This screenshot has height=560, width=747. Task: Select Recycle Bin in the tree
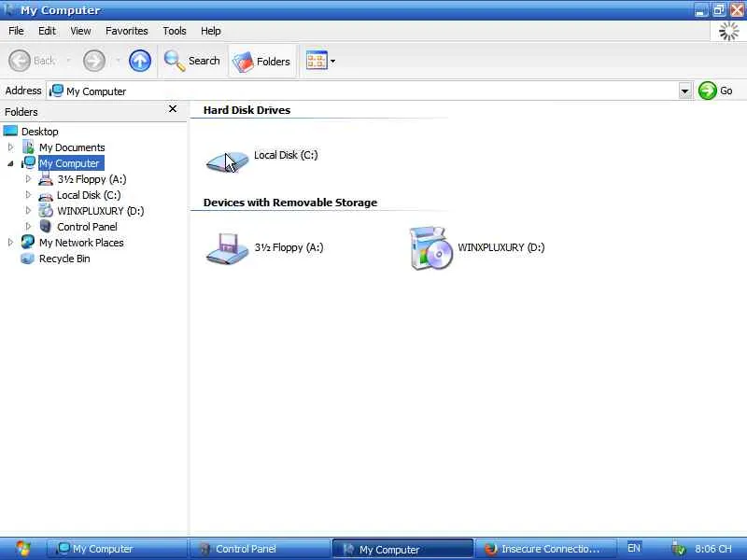(x=64, y=259)
